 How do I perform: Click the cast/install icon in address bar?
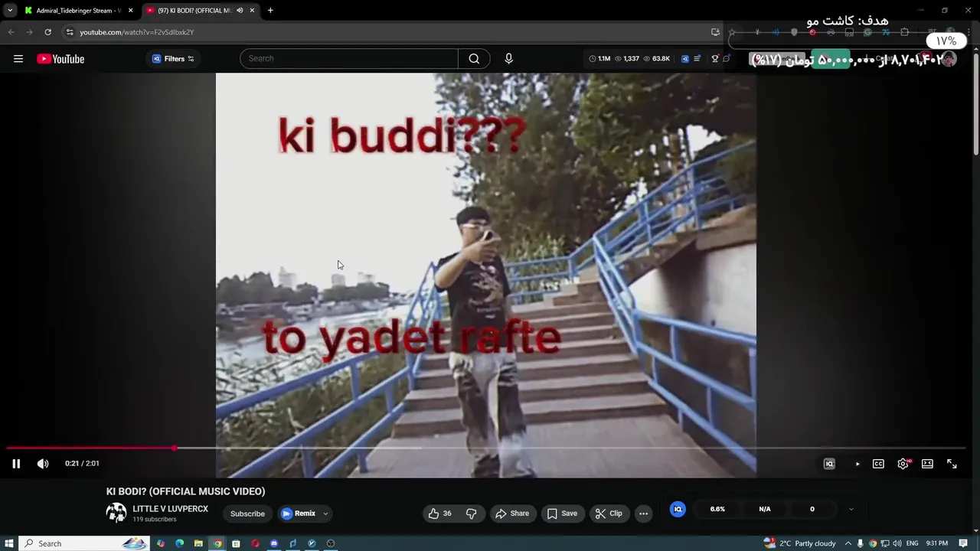[x=715, y=32]
